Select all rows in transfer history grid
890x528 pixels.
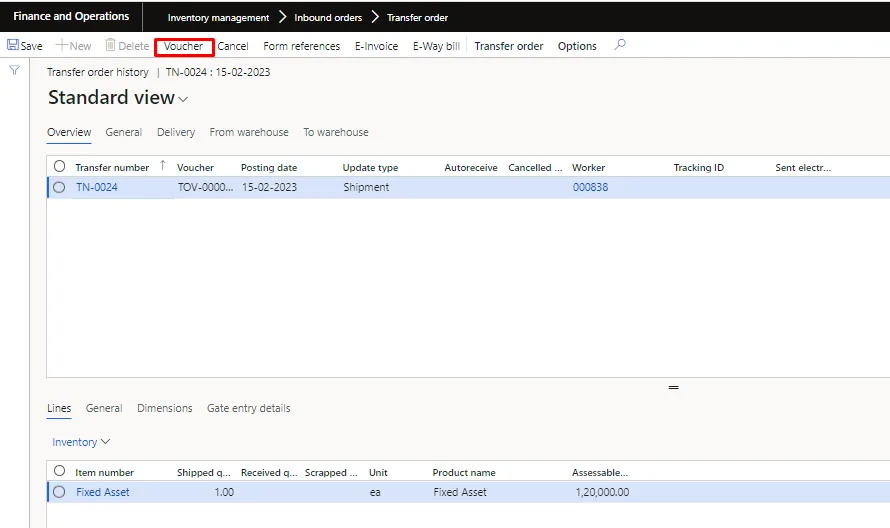click(60, 166)
